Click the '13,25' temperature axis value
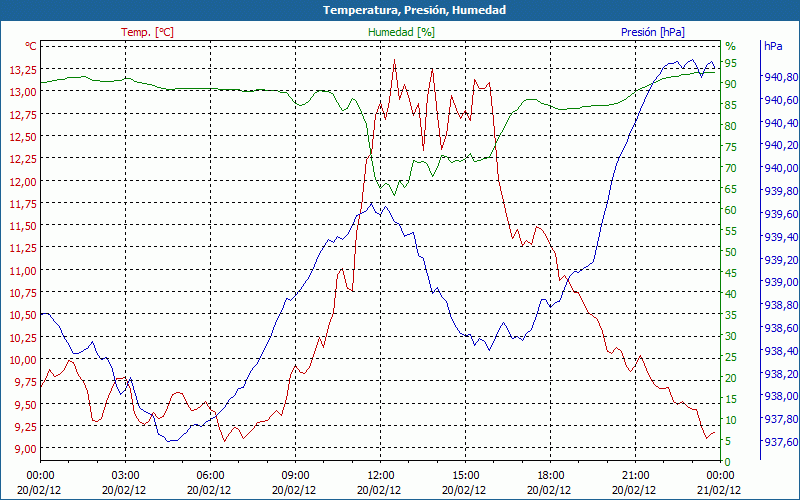 pos(23,69)
